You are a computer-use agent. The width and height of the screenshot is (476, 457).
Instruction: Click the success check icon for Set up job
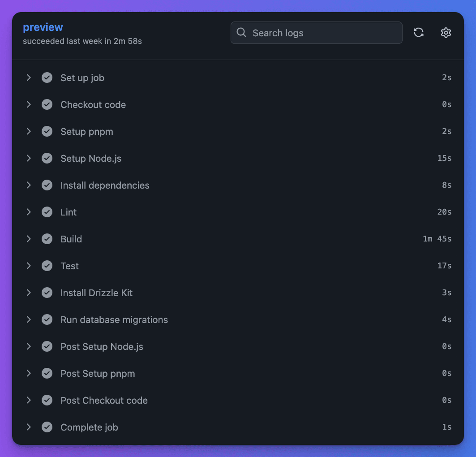pyautogui.click(x=47, y=78)
